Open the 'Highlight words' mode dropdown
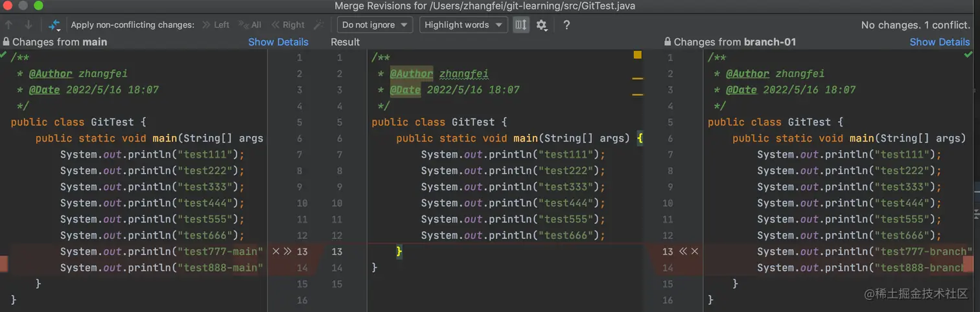Screen dimensions: 980x312 click(463, 25)
